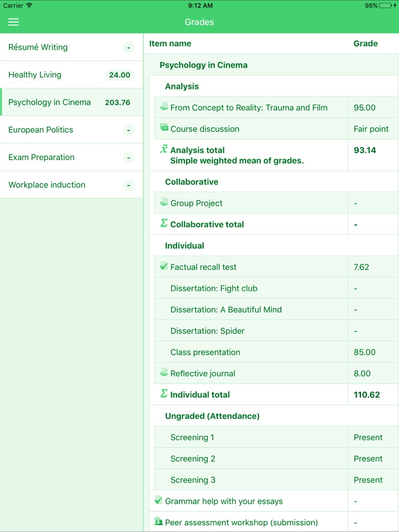Open the Reflective journal item

tap(203, 373)
